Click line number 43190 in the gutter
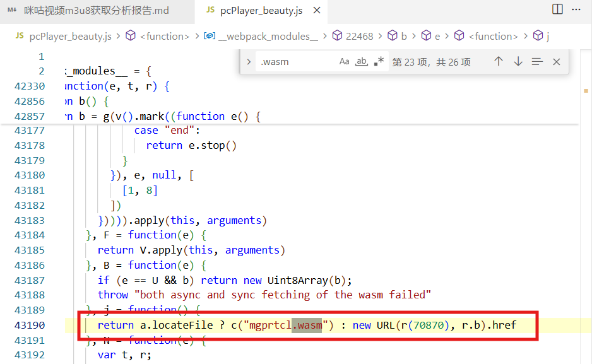Viewport: 592px width, 364px height. pos(30,325)
